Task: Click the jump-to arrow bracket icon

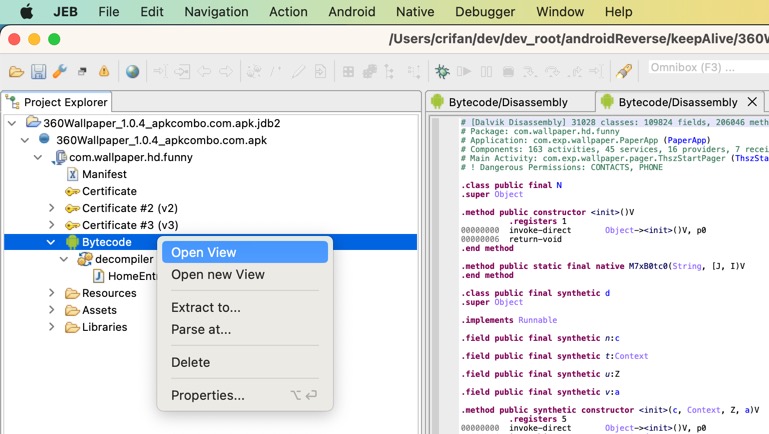Action: (x=160, y=72)
